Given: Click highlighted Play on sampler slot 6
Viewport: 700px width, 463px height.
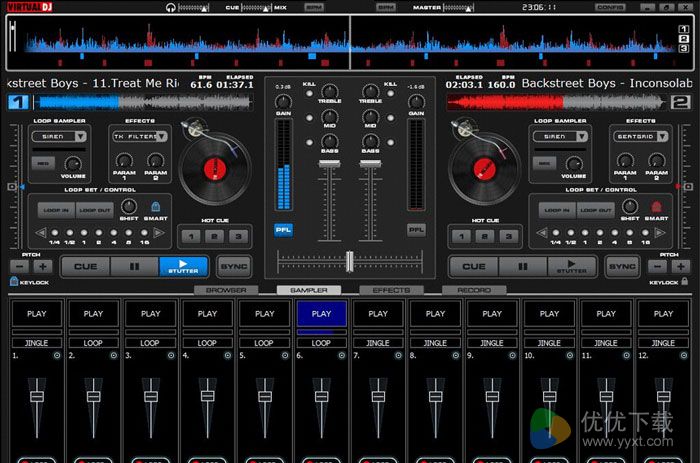Looking at the screenshot, I should click(x=321, y=314).
